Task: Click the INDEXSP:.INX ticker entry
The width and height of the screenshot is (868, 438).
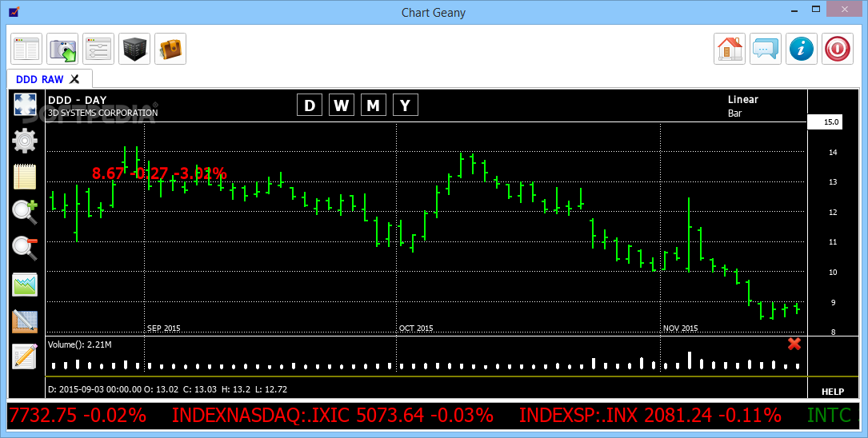Action: coord(650,415)
